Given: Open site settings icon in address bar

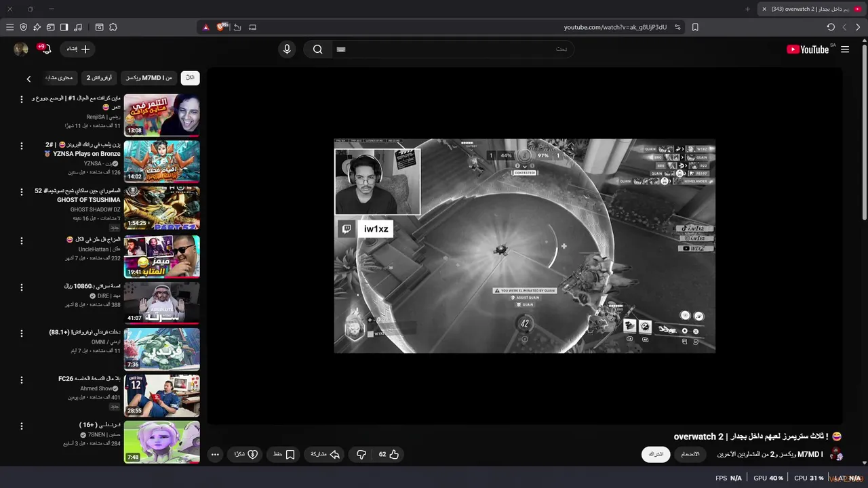Looking at the screenshot, I should pos(677,27).
